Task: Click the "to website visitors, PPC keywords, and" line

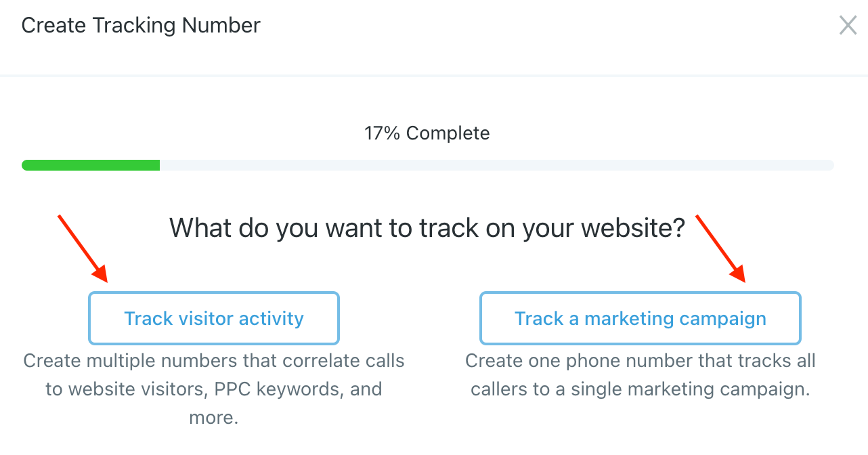Action: (214, 389)
